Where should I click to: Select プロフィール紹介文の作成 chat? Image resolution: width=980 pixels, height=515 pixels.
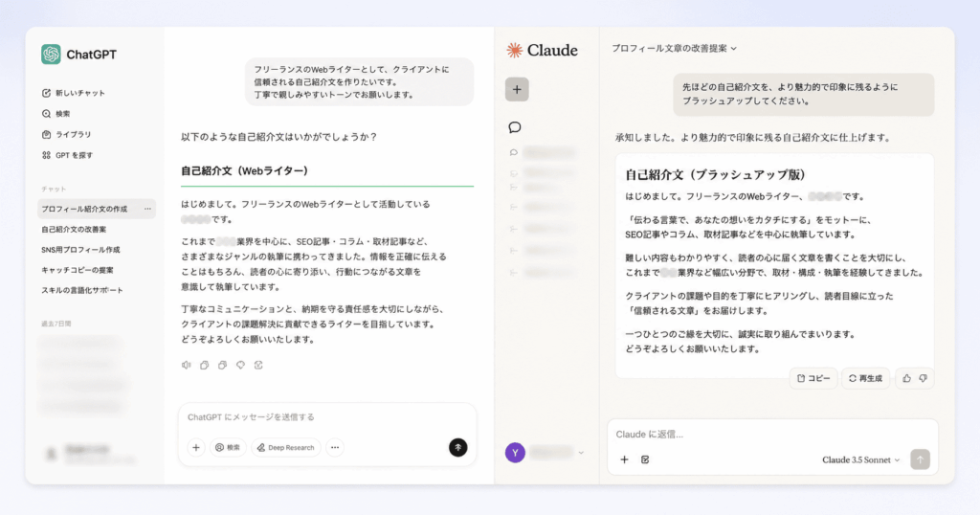(97, 209)
